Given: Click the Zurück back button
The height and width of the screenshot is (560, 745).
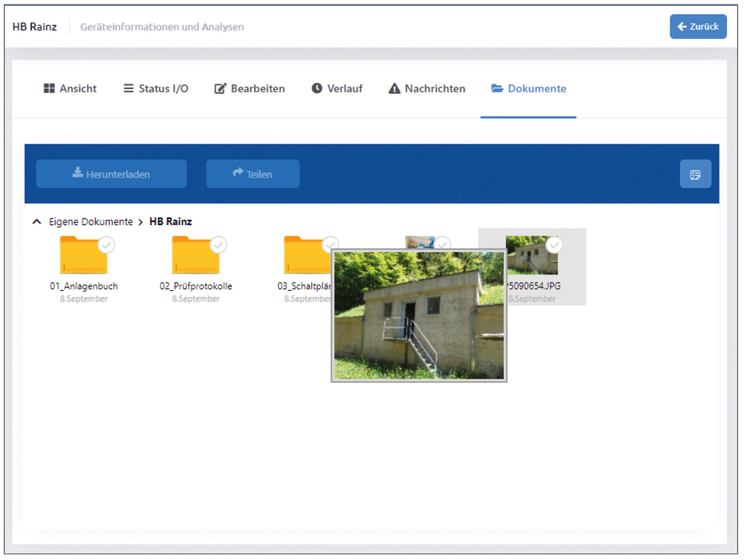Looking at the screenshot, I should point(698,27).
